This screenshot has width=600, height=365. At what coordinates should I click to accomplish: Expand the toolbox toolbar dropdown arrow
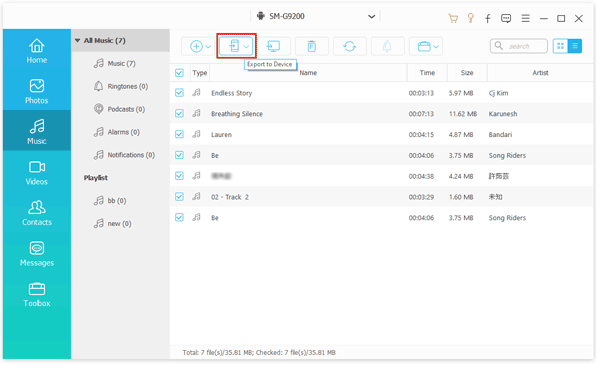point(436,47)
